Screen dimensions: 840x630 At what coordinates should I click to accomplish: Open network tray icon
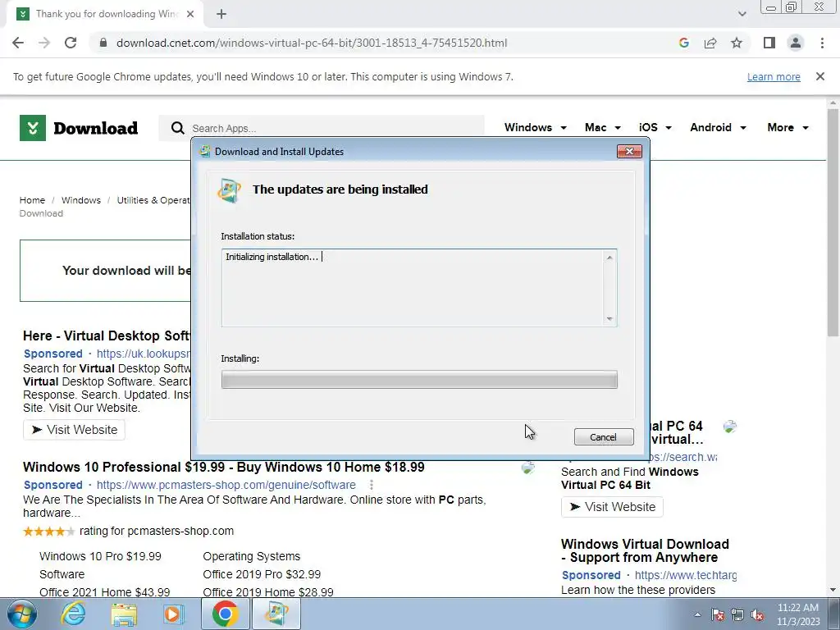click(x=737, y=614)
